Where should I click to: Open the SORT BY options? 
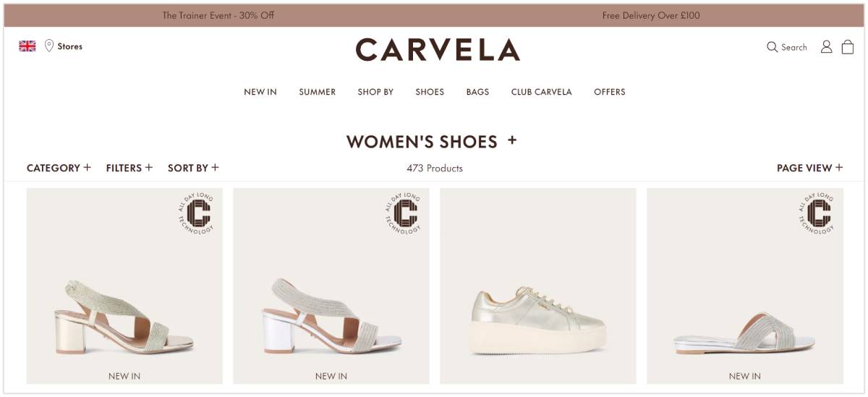pos(193,168)
